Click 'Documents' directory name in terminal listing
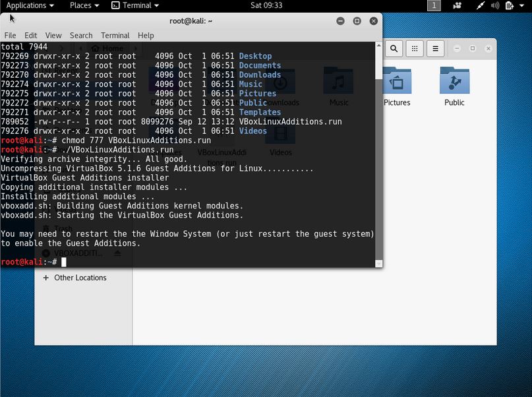 pyautogui.click(x=260, y=65)
